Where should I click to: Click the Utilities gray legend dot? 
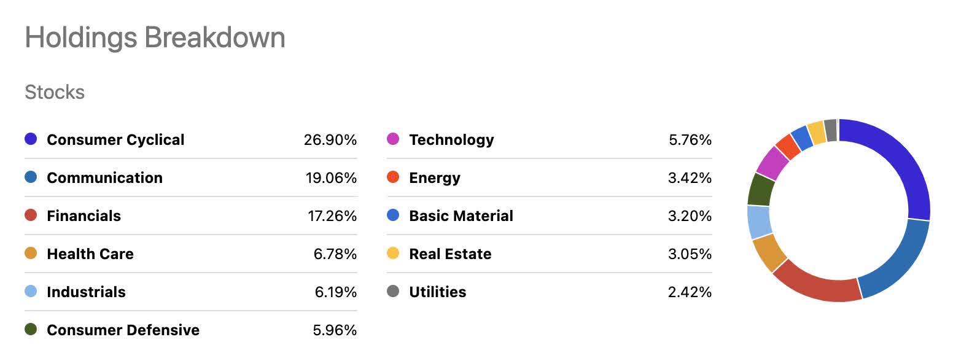pos(393,292)
